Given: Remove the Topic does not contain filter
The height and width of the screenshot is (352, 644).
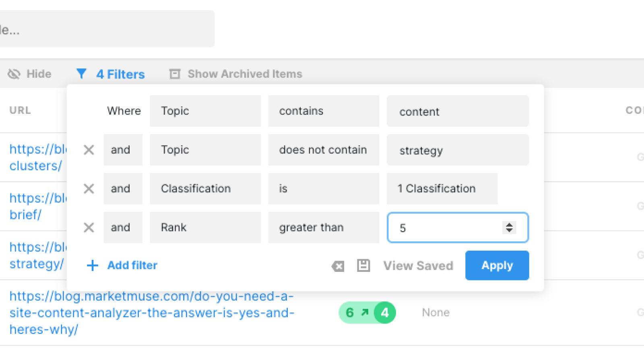Looking at the screenshot, I should click(89, 150).
